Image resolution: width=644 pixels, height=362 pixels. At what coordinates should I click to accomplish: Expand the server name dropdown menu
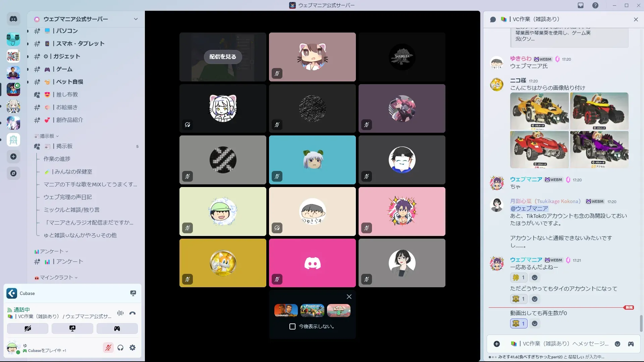[x=136, y=19]
